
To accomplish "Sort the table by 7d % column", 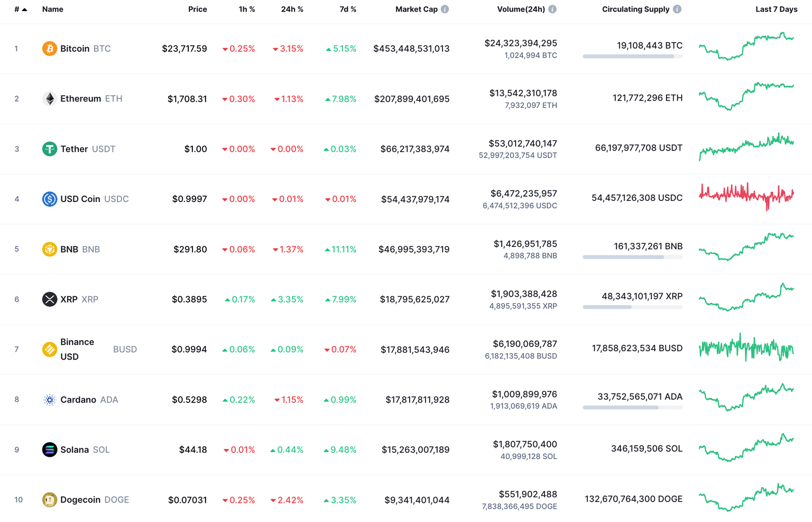I will (x=347, y=10).
